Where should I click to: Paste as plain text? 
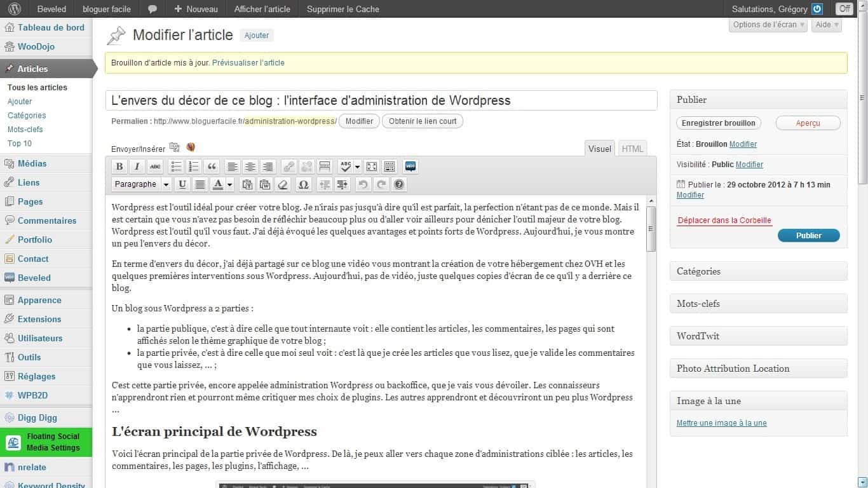247,184
